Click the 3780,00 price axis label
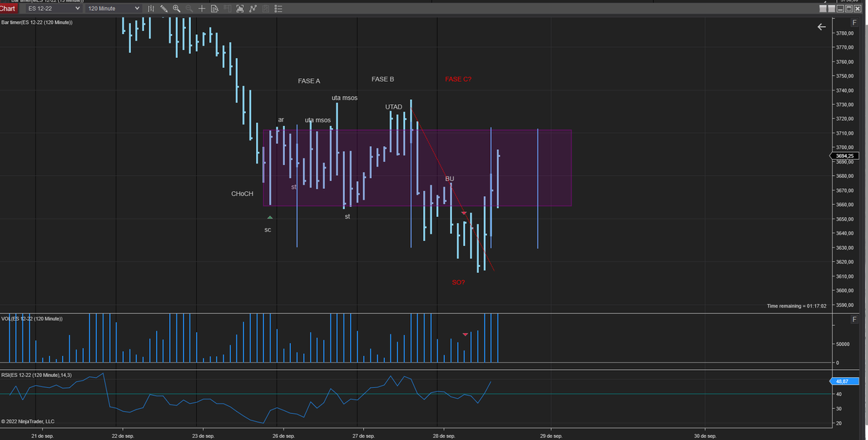Viewport: 868px width, 440px height. tap(846, 33)
